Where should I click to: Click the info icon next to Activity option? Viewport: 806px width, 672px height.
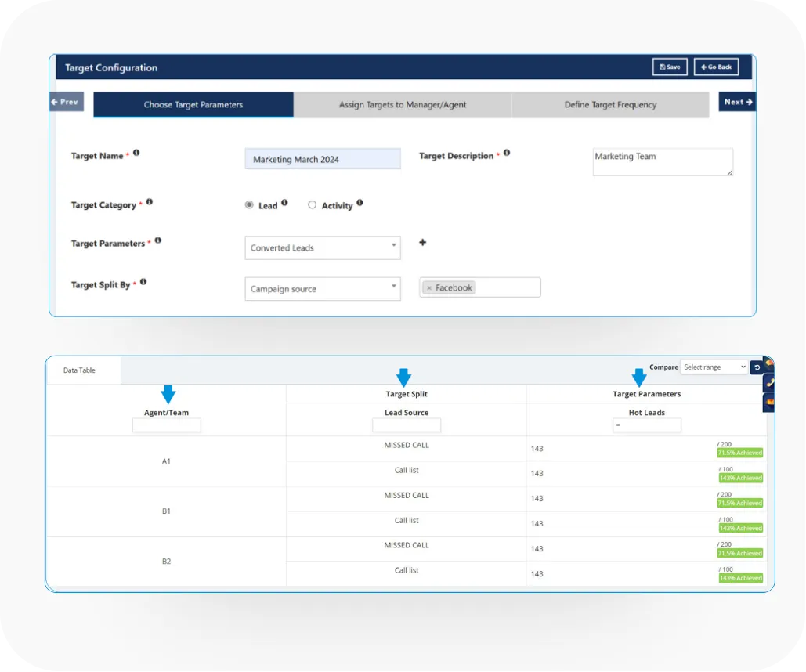pos(360,203)
